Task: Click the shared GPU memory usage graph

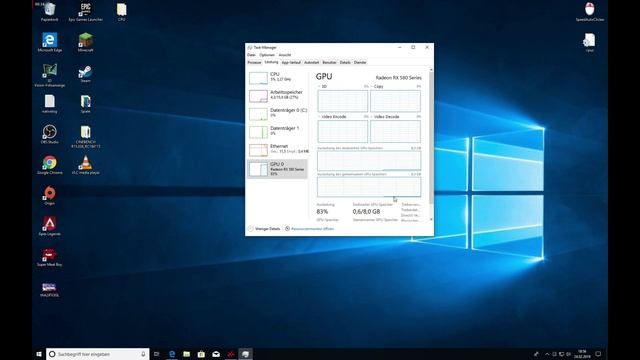Action: (369, 187)
